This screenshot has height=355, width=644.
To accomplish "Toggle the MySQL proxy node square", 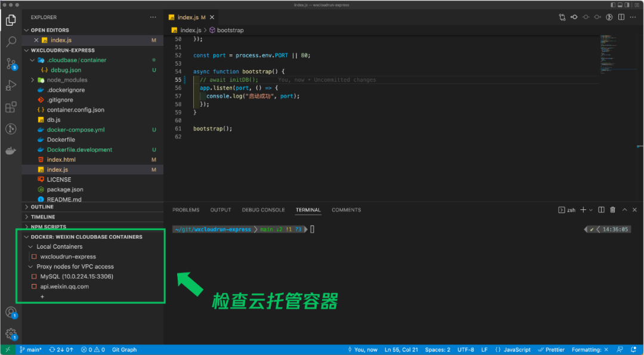I will pos(34,277).
